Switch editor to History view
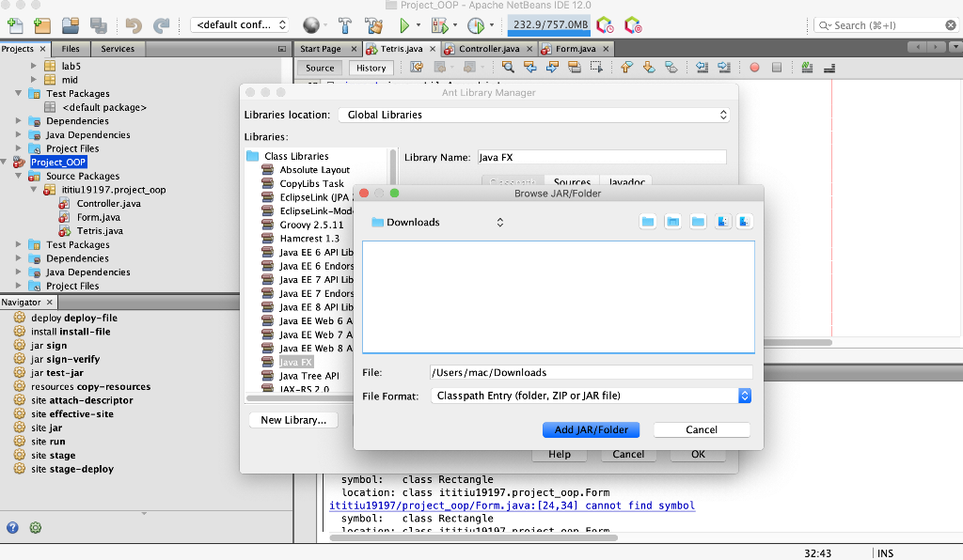This screenshot has width=963, height=560. [371, 68]
